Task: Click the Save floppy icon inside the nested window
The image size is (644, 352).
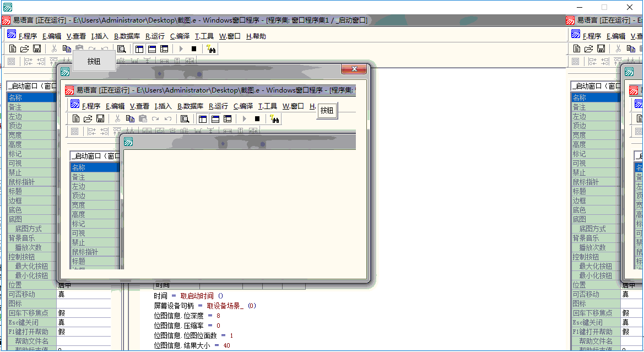Action: point(100,118)
